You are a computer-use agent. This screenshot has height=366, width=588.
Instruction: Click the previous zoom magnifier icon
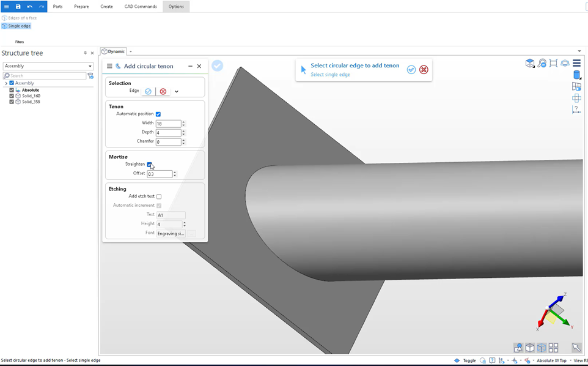(x=542, y=63)
